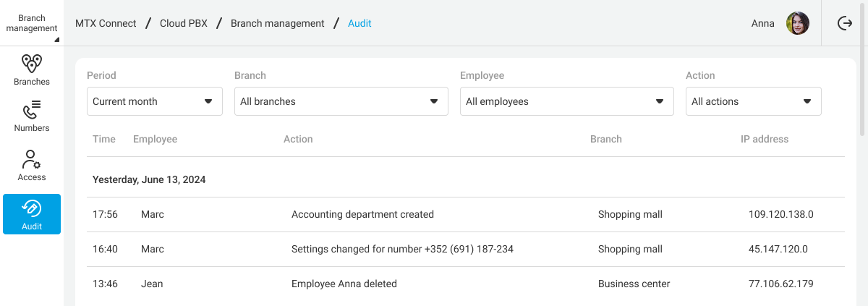Go to MTX Connect breadcrumb

[x=106, y=23]
